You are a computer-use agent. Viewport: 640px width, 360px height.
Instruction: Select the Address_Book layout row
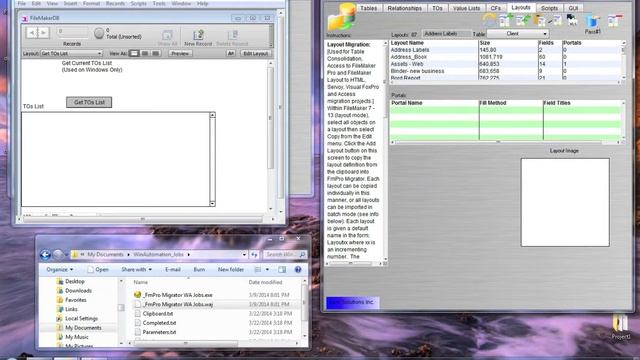[x=505, y=57]
